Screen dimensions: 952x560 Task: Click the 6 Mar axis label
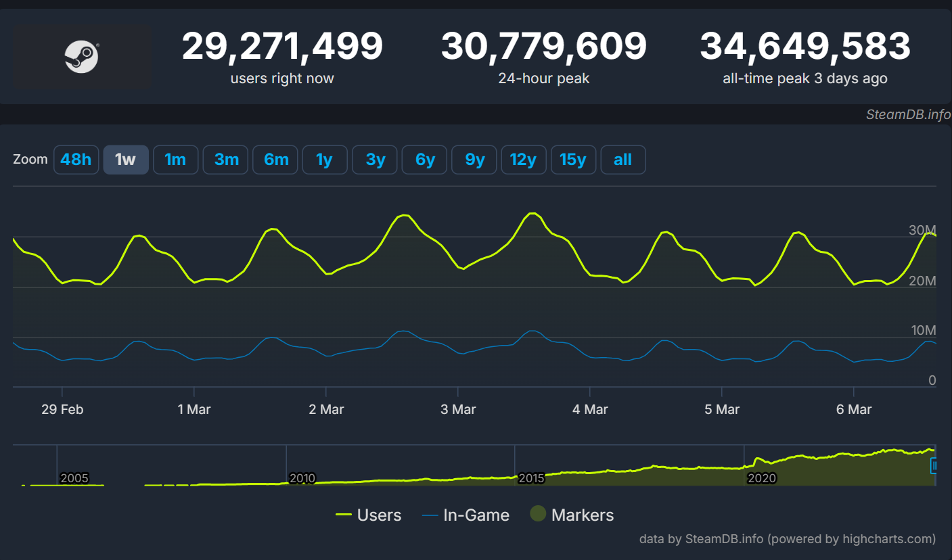pos(854,409)
